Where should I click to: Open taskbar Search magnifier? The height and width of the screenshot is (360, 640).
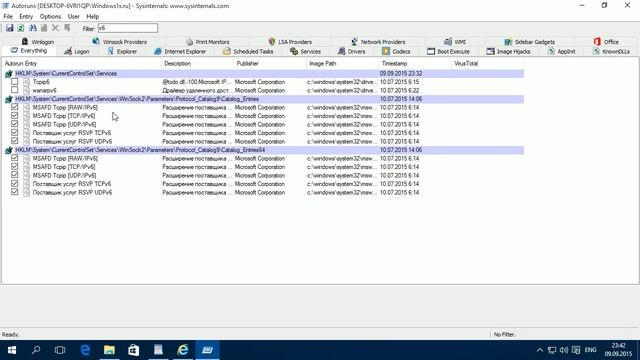pyautogui.click(x=36, y=350)
